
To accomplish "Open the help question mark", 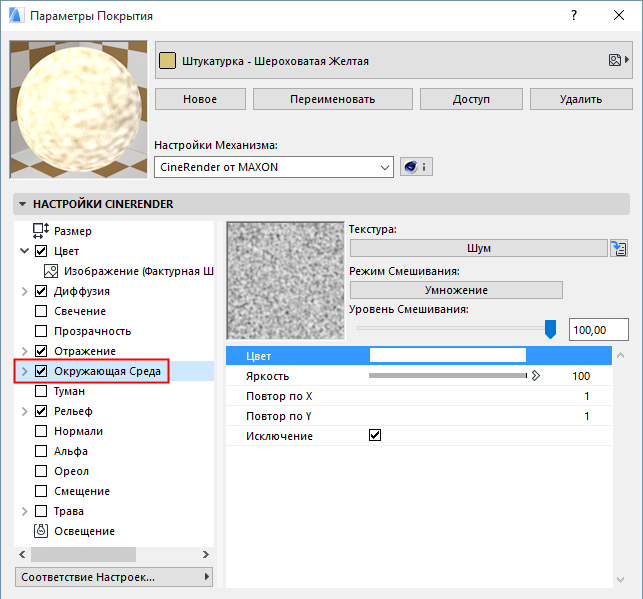I will click(x=574, y=16).
